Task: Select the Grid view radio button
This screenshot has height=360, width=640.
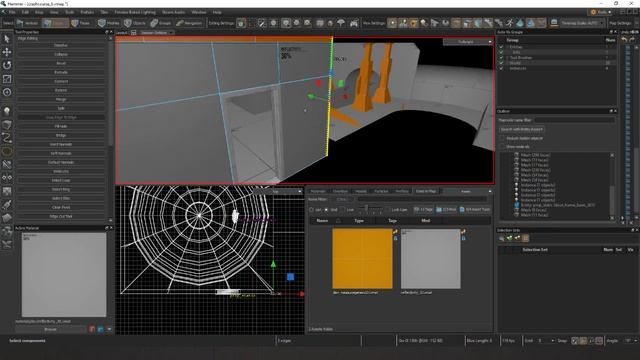Action: click(326, 210)
